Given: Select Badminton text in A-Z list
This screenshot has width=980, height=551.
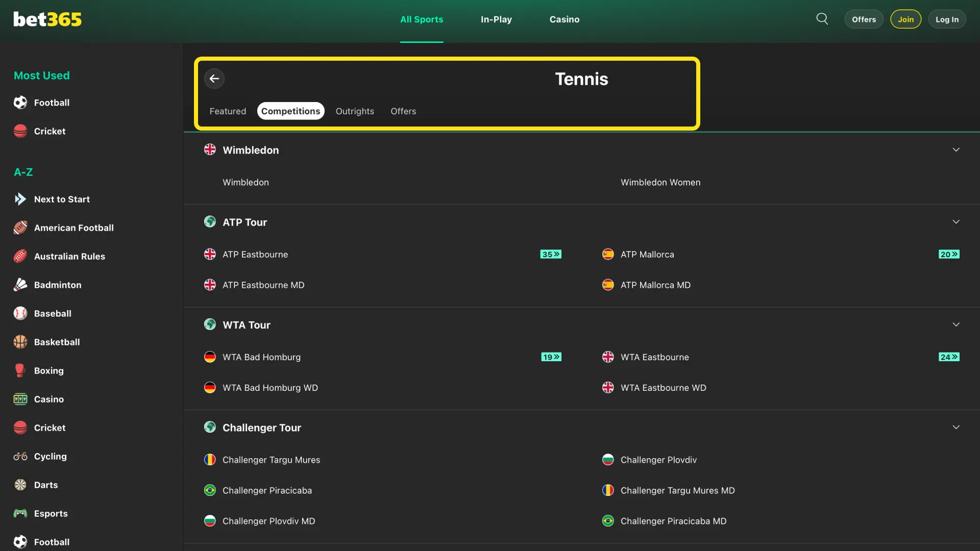Looking at the screenshot, I should pos(58,285).
